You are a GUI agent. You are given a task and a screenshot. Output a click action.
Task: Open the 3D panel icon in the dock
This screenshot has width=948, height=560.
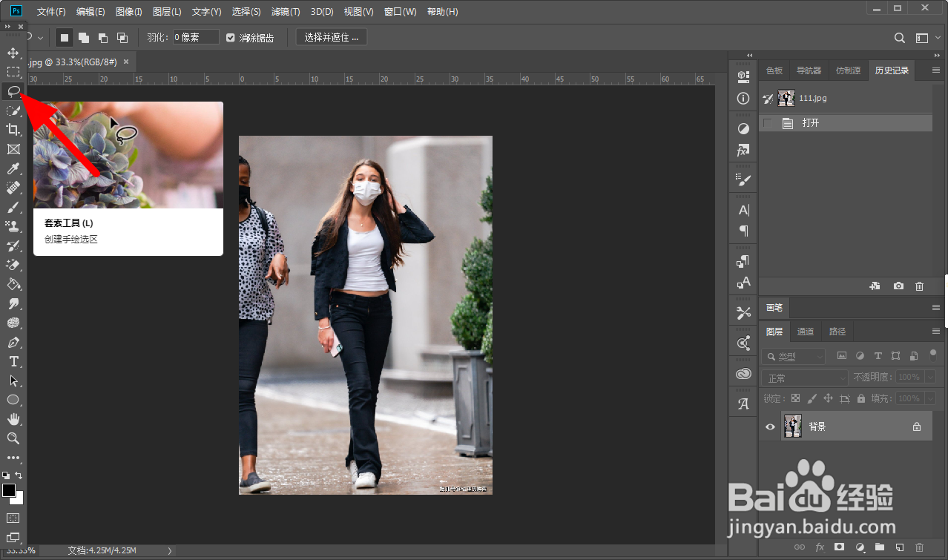click(x=743, y=76)
